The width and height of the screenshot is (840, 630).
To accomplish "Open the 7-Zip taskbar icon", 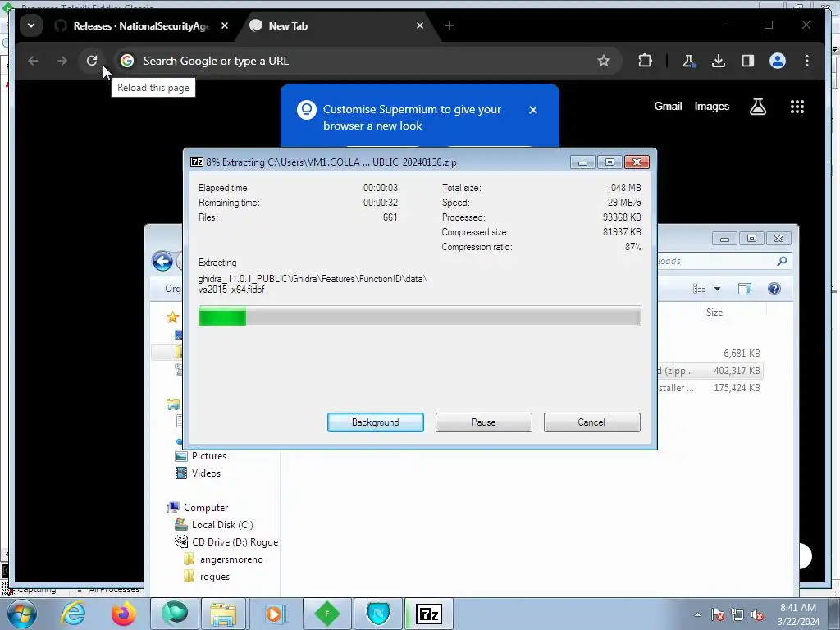I will (428, 614).
